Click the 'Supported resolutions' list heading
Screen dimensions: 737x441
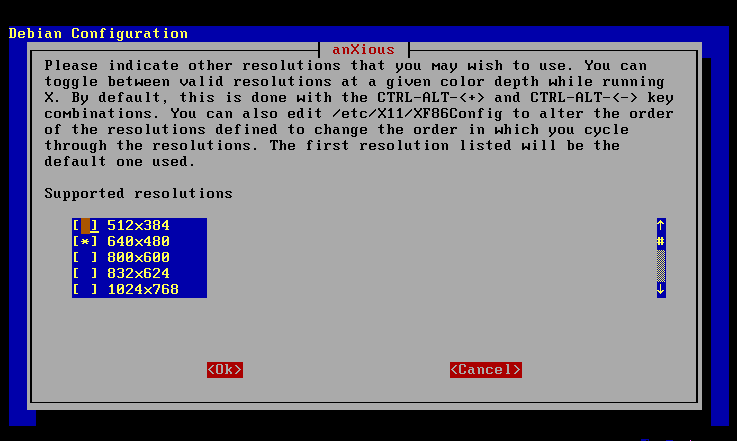pyautogui.click(x=138, y=193)
